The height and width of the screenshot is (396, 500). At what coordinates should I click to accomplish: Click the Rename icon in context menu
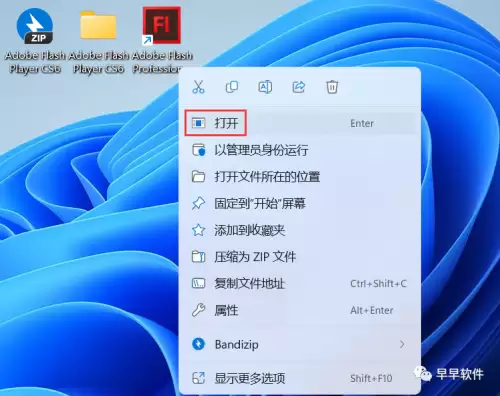tap(265, 87)
